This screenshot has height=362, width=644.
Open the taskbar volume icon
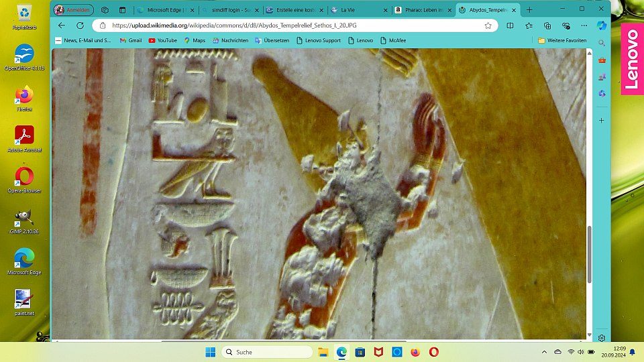point(580,352)
